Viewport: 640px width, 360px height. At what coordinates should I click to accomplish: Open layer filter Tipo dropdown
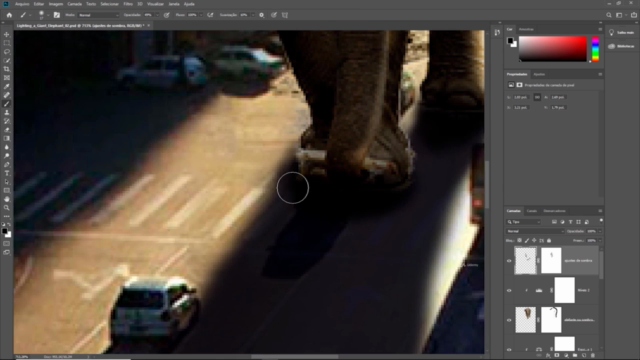[524, 222]
